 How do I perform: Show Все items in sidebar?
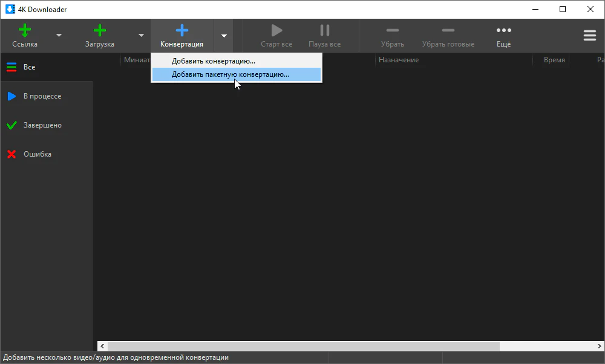click(x=29, y=67)
